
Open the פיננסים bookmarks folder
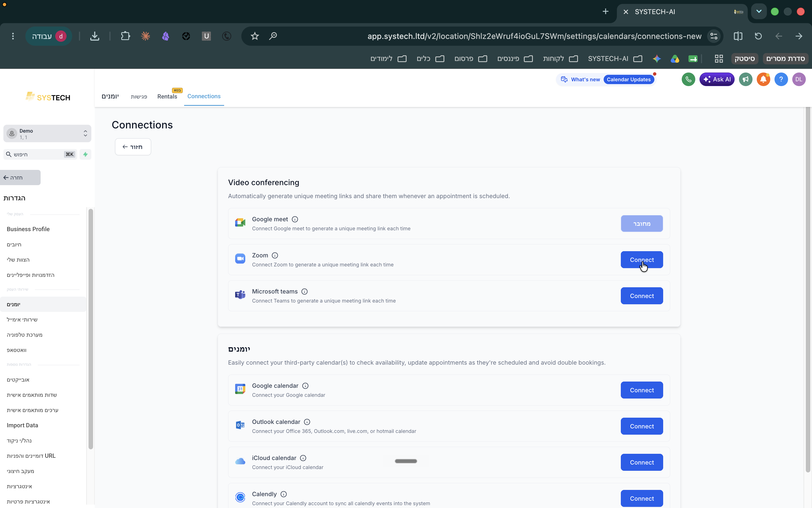point(515,59)
